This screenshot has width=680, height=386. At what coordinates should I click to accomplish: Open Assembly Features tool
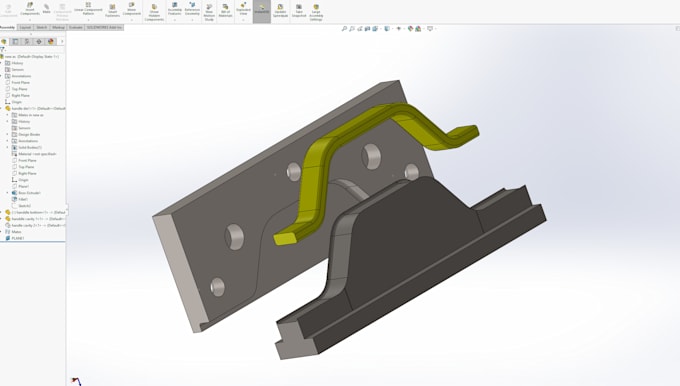(x=174, y=9)
